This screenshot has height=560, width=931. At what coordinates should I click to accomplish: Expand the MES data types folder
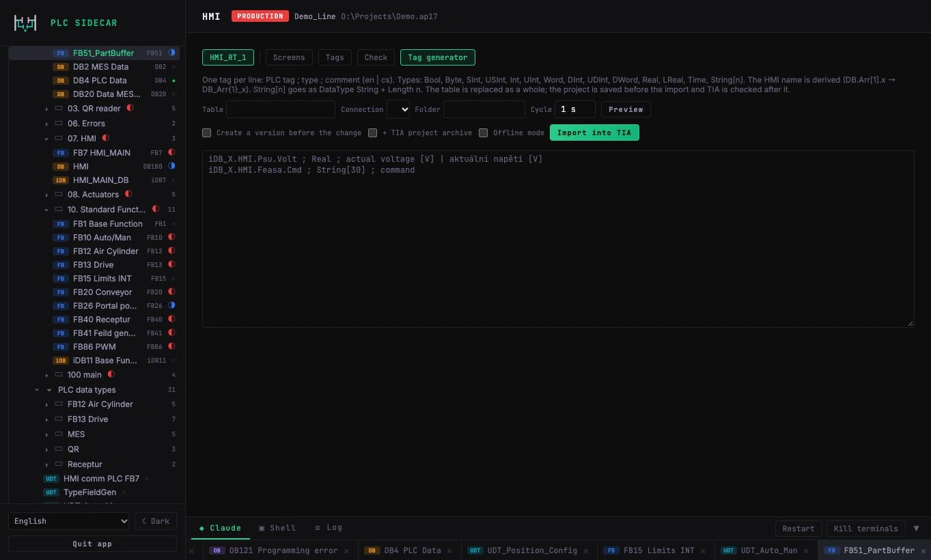point(46,434)
